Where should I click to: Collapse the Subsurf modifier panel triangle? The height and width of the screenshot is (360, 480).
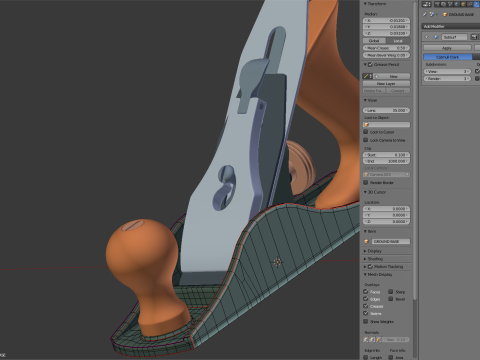(426, 37)
